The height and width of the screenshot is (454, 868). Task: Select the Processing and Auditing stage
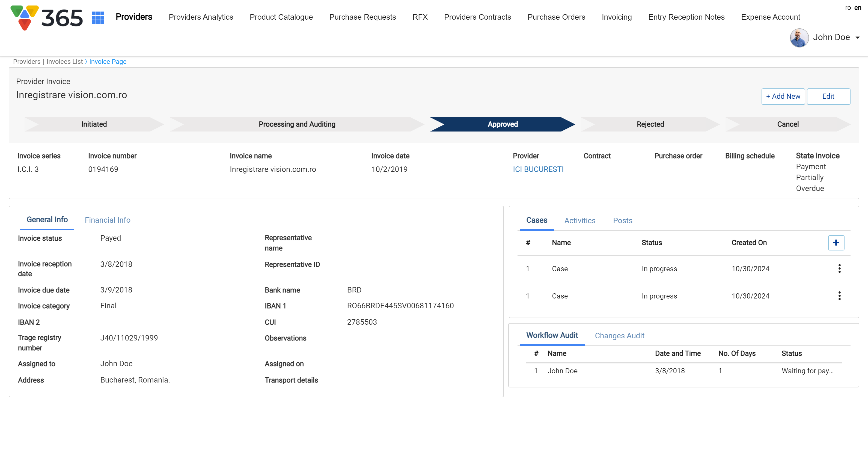(x=296, y=124)
